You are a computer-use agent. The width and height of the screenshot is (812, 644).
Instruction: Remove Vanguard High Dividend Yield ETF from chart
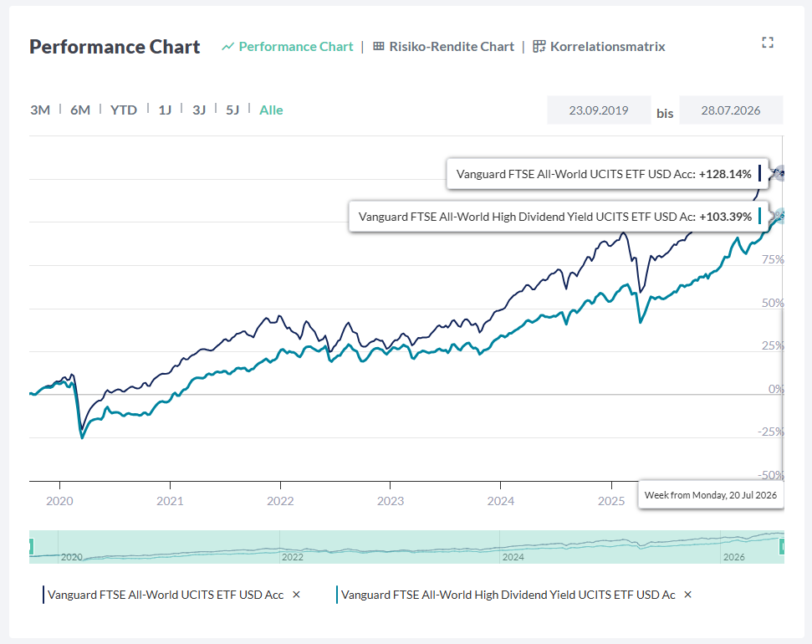687,595
